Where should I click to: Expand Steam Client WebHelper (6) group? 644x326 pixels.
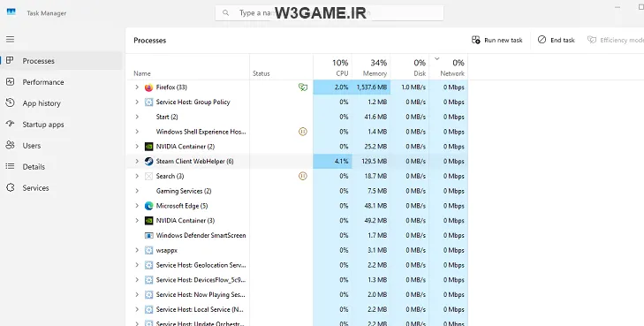pos(137,162)
